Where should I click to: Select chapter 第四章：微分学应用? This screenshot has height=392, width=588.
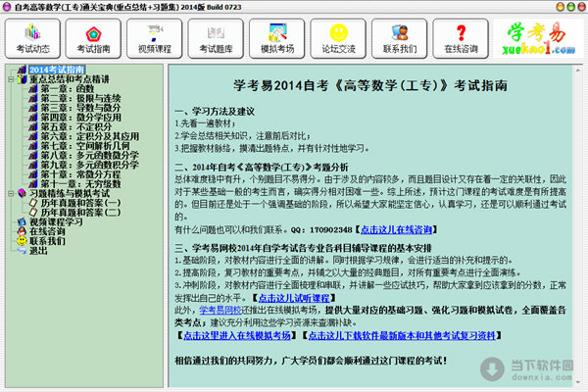[80, 118]
